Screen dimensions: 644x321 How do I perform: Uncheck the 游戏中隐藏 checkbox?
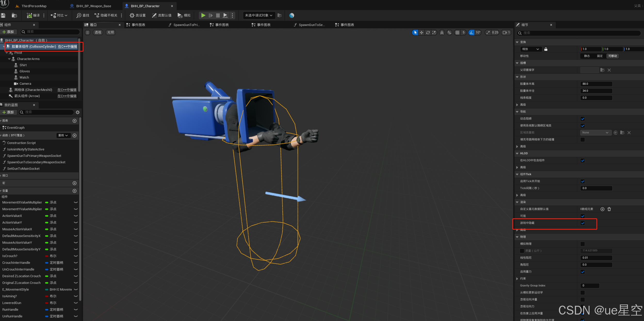pyautogui.click(x=583, y=223)
